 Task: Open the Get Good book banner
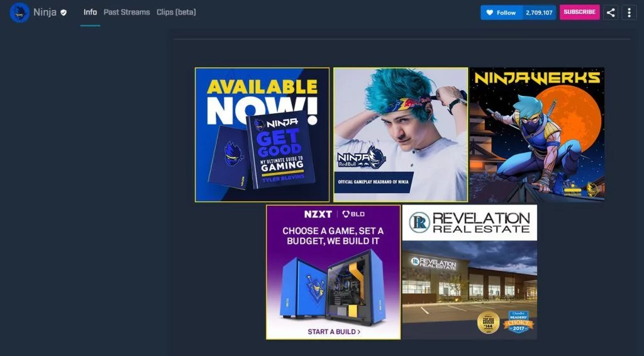262,135
